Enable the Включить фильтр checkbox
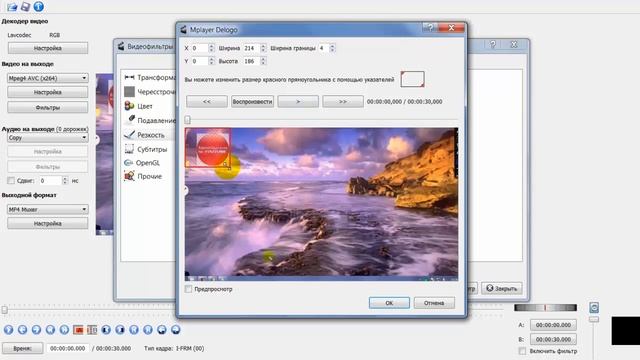 (x=522, y=351)
